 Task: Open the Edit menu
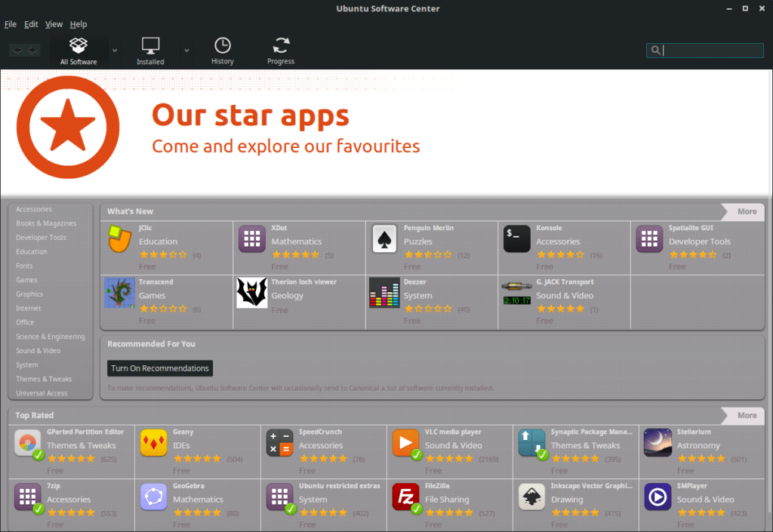point(31,24)
